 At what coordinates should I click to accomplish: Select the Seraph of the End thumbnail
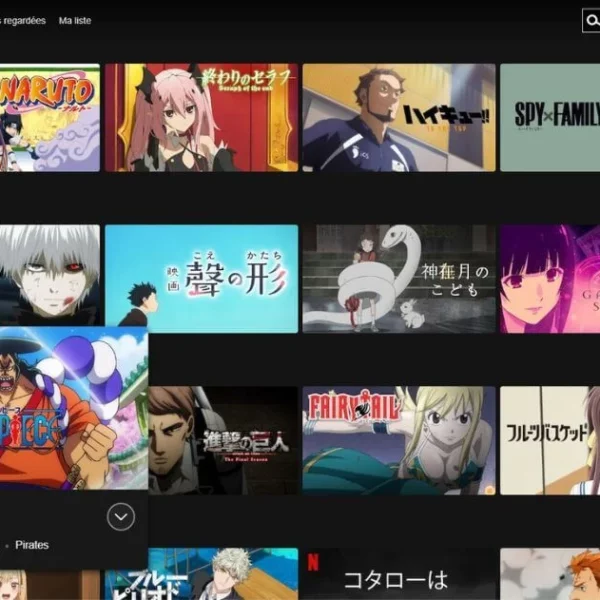[202, 117]
